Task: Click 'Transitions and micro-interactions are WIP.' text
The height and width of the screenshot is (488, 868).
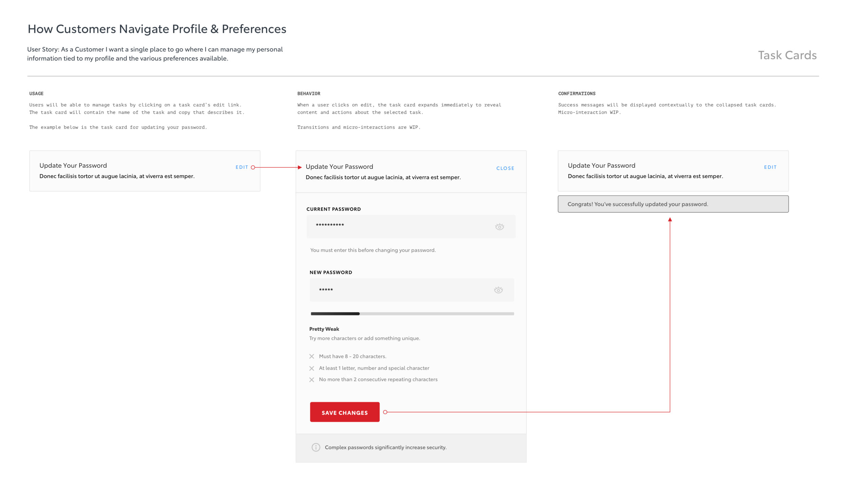Action: pos(359,127)
